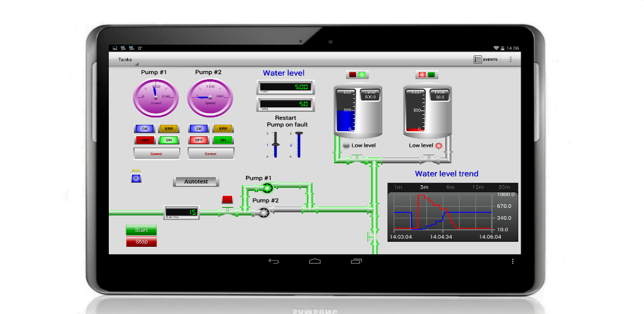Click the Wi-Fi status icon

(496, 48)
